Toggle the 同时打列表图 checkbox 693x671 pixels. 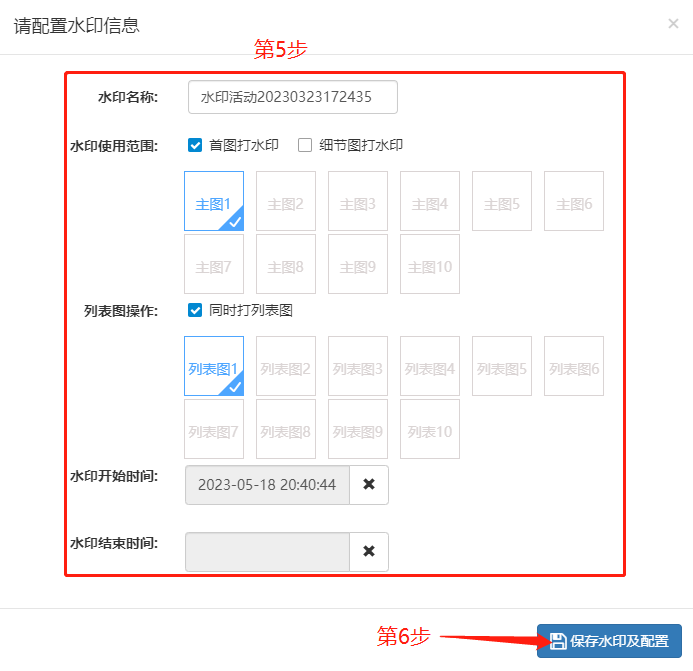click(x=196, y=310)
